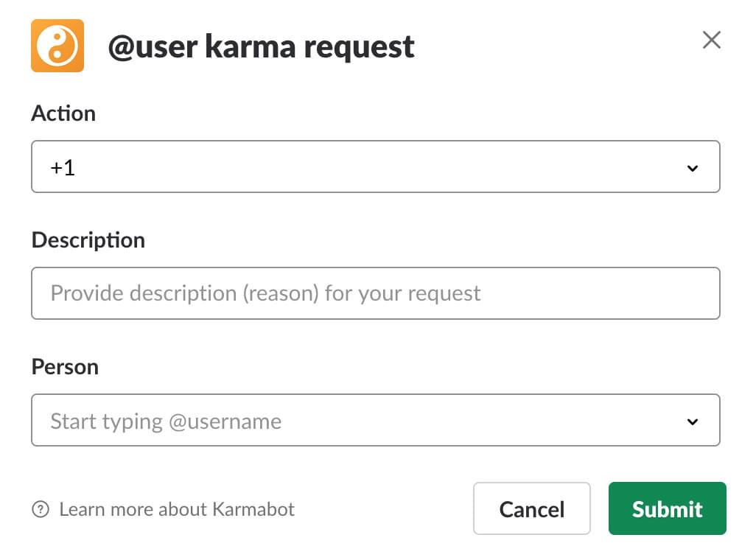The height and width of the screenshot is (560, 756).
Task: Click the dropdown arrow next to Start typing @username
Action: click(x=692, y=421)
